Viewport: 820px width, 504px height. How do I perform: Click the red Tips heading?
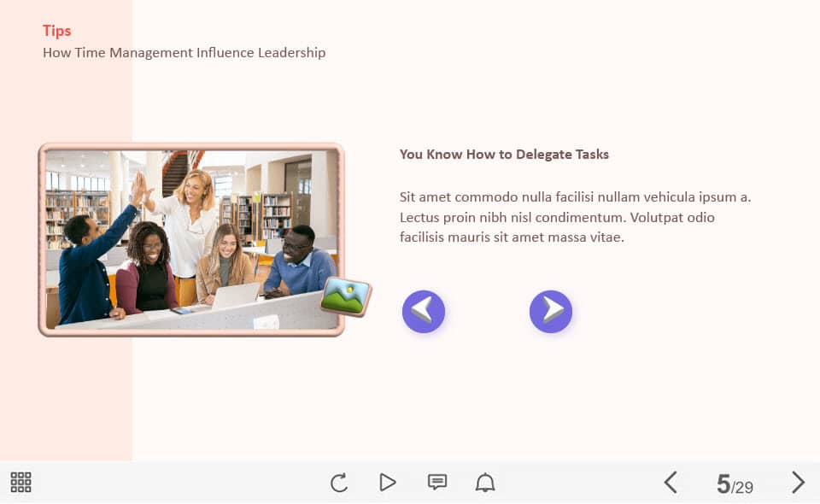pyautogui.click(x=57, y=31)
